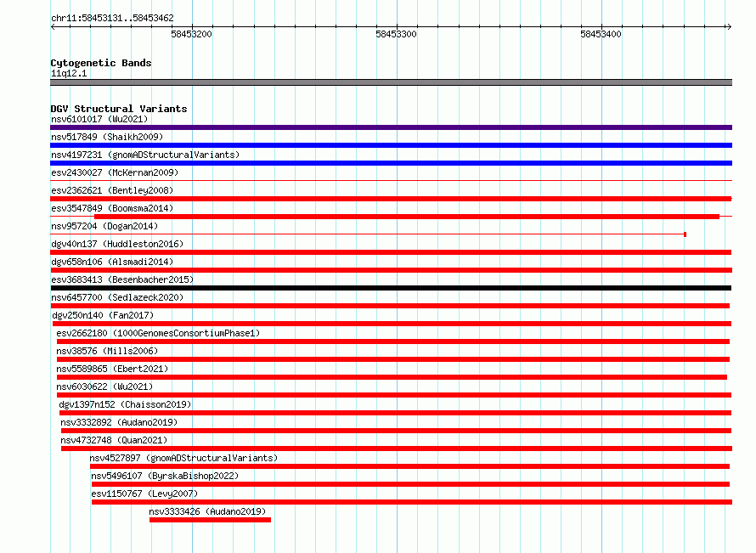Click nsv957204 (Dogan2014) label

coord(104,226)
